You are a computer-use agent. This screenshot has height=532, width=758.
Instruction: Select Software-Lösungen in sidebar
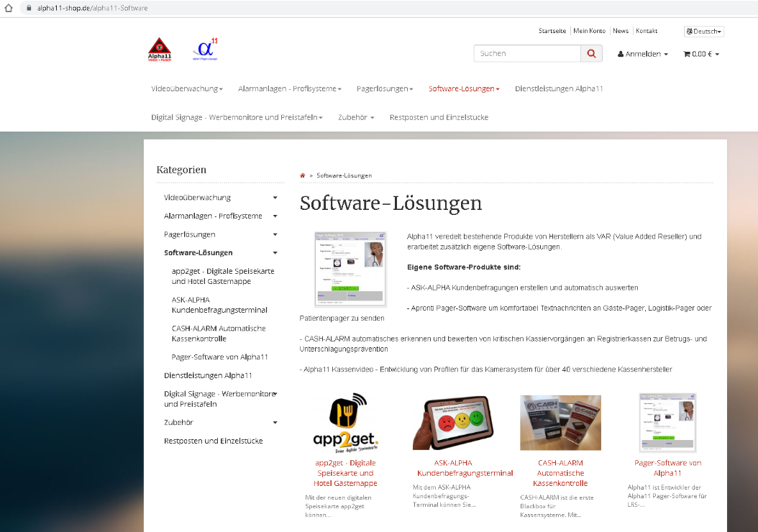pos(198,253)
